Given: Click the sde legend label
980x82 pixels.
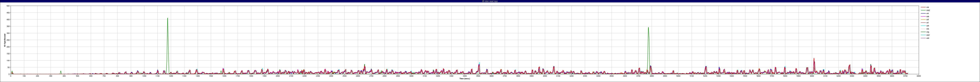Looking at the screenshot, I should [x=928, y=7].
